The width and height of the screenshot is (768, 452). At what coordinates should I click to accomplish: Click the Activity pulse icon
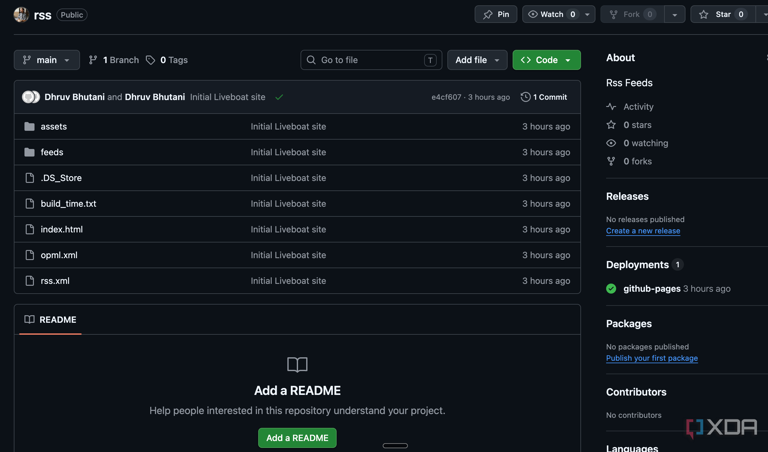pyautogui.click(x=611, y=107)
